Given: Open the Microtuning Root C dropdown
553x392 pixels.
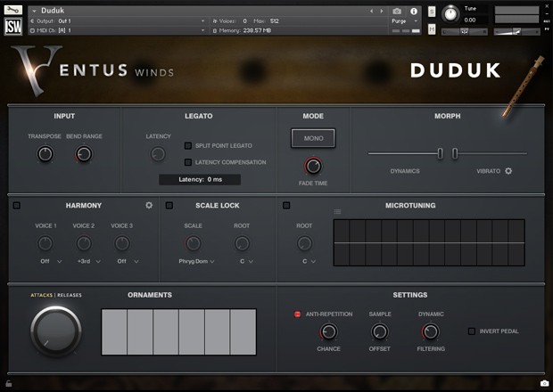Looking at the screenshot, I should coord(309,261).
